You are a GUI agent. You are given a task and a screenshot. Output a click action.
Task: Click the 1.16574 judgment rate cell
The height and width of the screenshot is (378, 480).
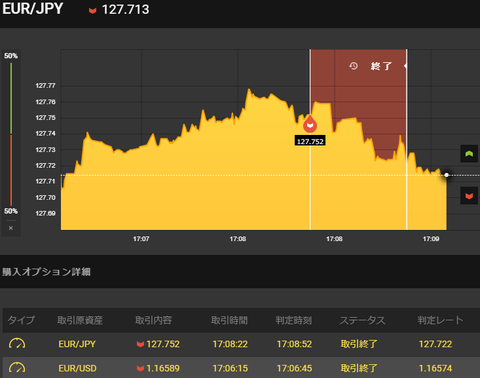click(x=435, y=368)
